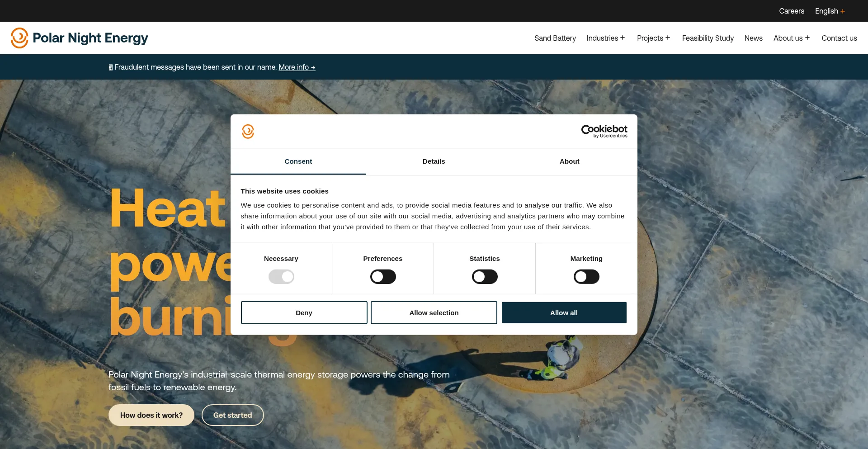Click the warning icon in fraud banner

point(111,67)
